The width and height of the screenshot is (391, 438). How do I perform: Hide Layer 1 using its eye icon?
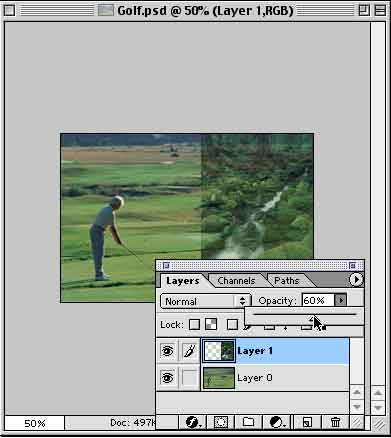(x=167, y=351)
